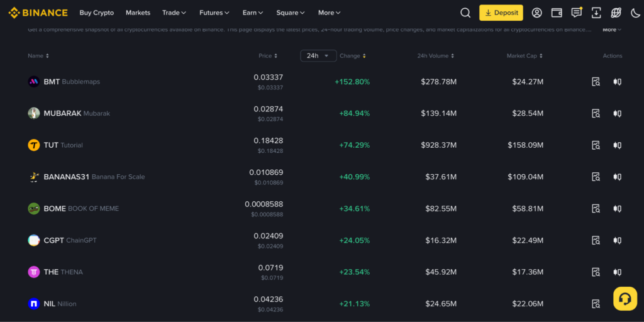The height and width of the screenshot is (322, 644).
Task: Sort the table by Price column
Action: point(268,56)
